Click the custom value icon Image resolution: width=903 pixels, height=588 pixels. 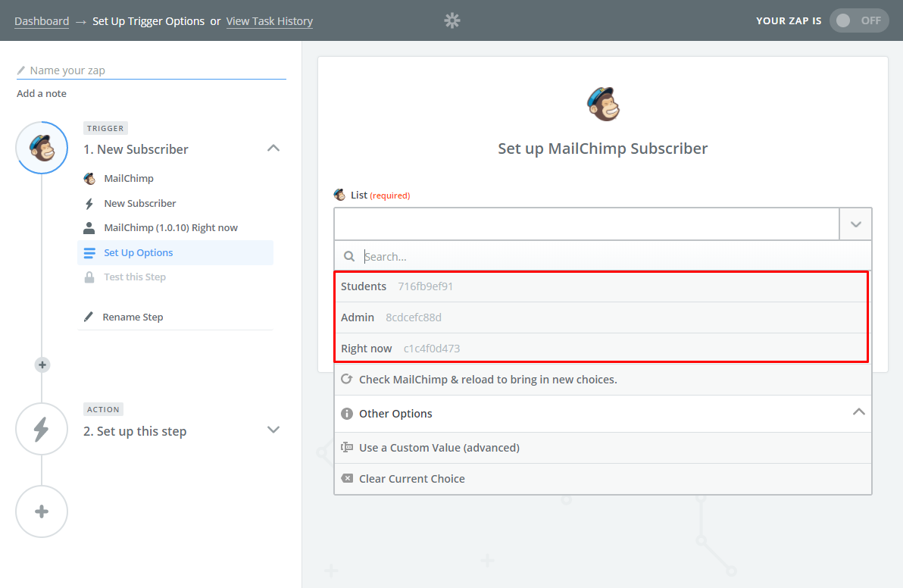(x=347, y=448)
